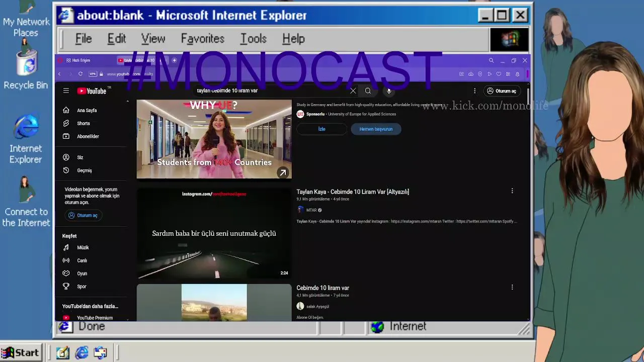Click the Windows Start button
644x362 pixels.
21,353
